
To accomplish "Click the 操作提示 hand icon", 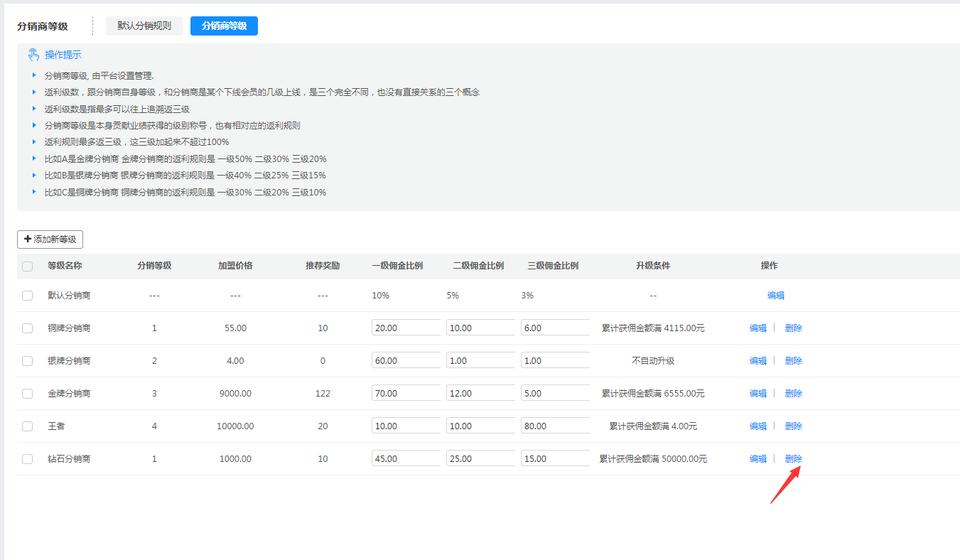I will 33,55.
